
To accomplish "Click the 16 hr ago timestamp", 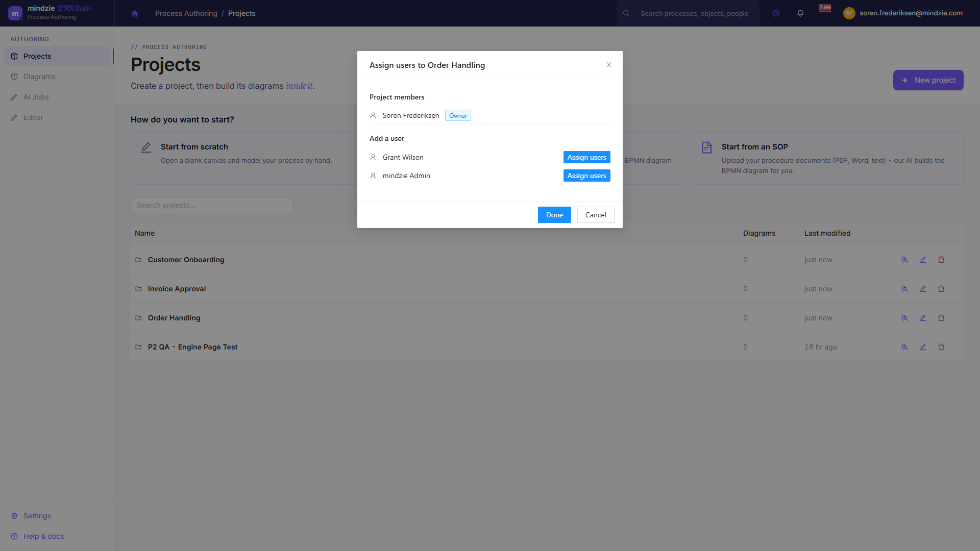I will (821, 347).
